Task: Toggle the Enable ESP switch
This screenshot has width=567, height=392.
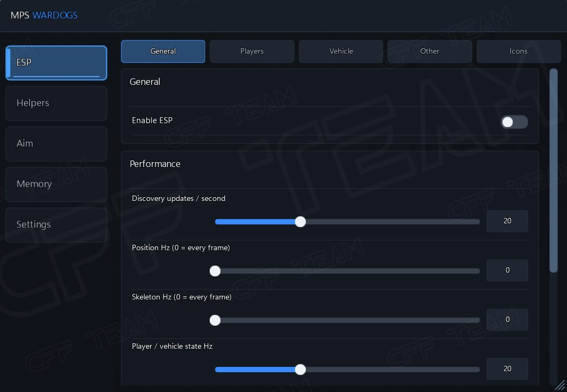Action: coord(514,122)
